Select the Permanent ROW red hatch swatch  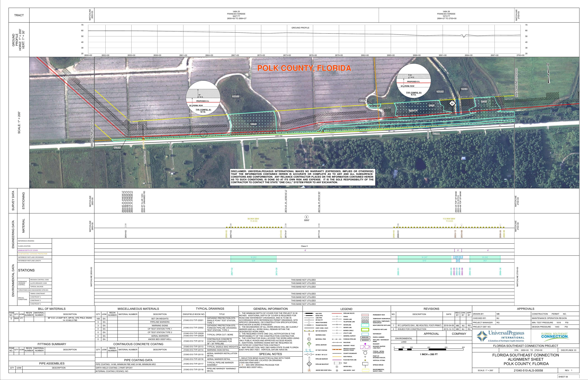tap(365, 315)
